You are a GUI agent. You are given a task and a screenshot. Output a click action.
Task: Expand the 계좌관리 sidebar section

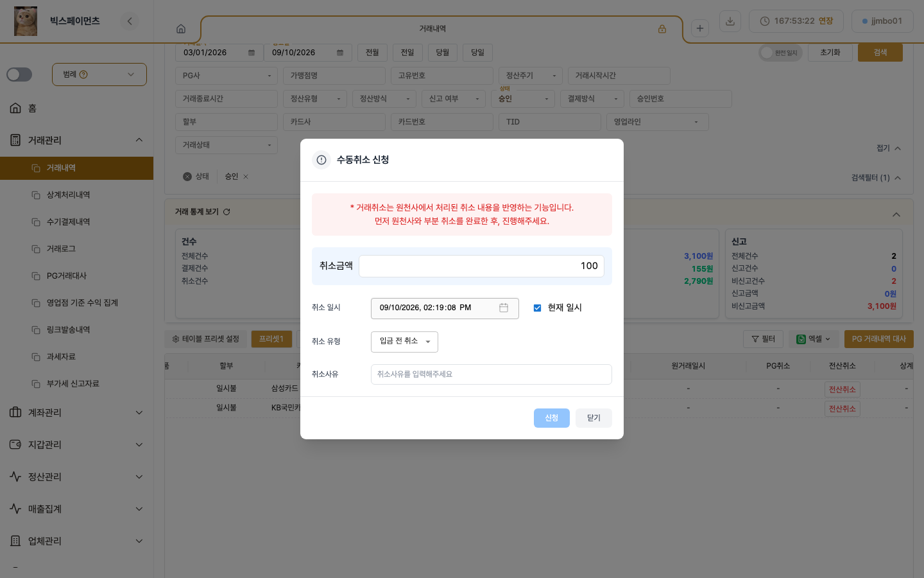77,412
